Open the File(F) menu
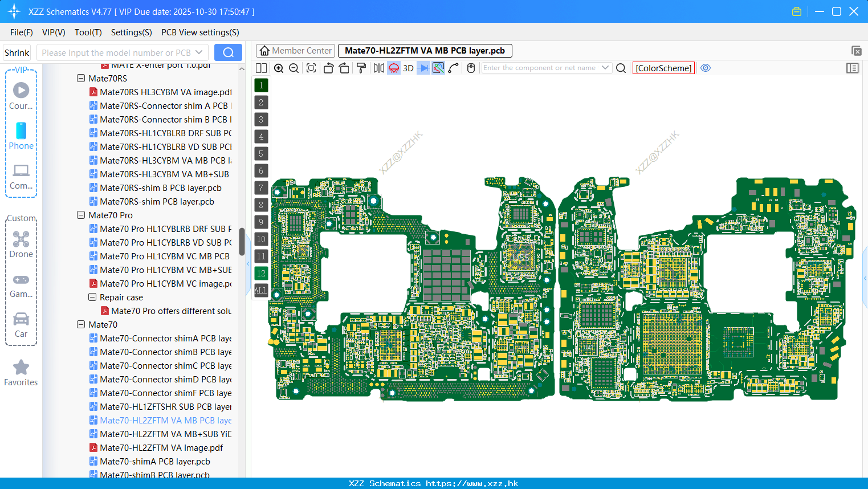This screenshot has height=489, width=868. pyautogui.click(x=22, y=32)
